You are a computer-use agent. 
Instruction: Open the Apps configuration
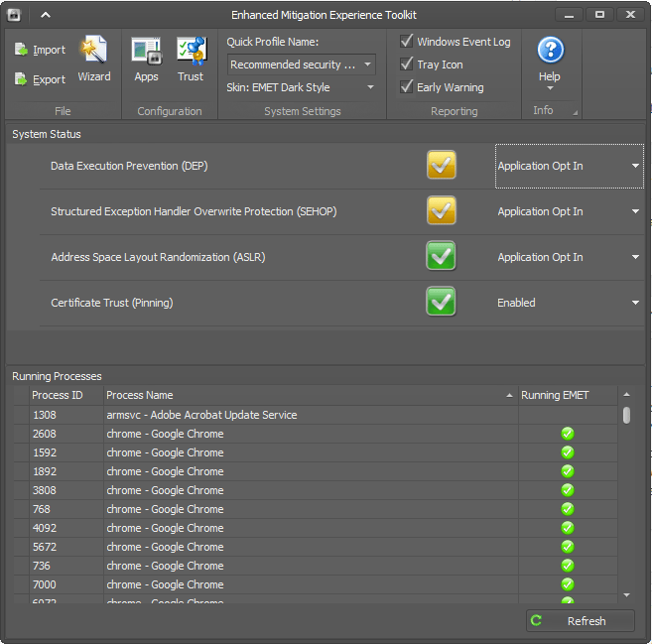coord(146,58)
